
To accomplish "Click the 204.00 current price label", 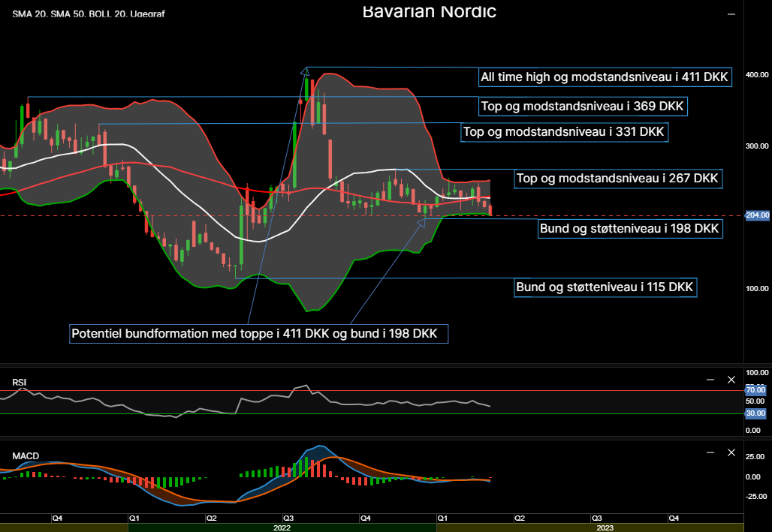I will [x=757, y=215].
